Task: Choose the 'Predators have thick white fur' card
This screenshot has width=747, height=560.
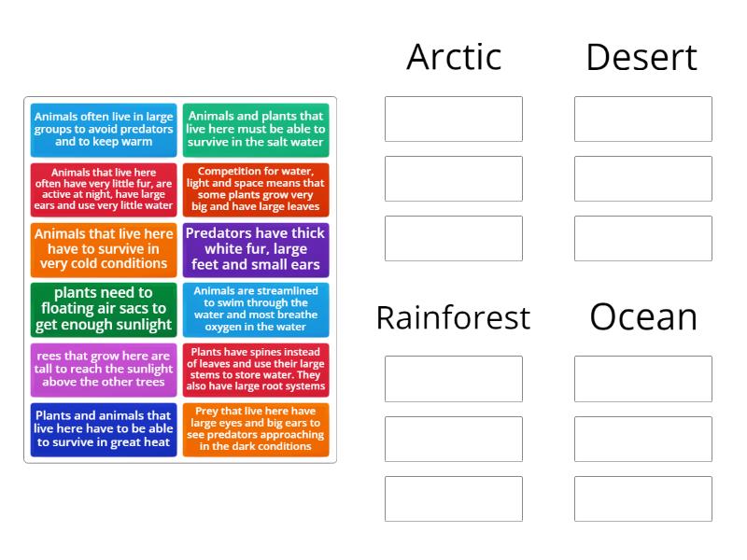Action: [x=256, y=249]
